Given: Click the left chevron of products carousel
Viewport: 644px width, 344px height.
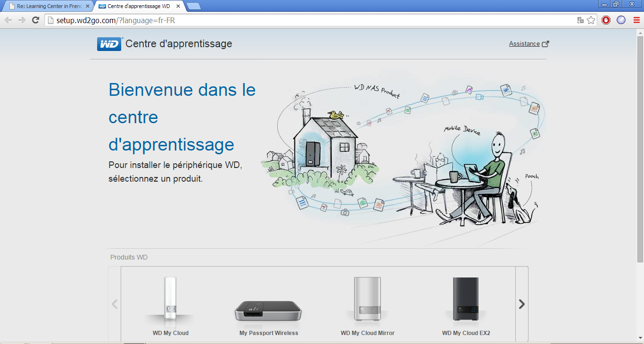Looking at the screenshot, I should click(x=115, y=304).
